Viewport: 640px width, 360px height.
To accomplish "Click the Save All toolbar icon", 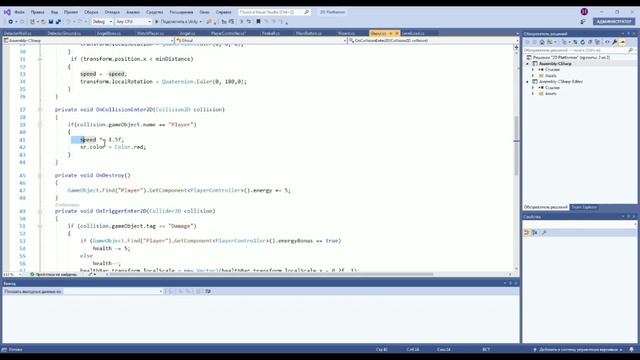I will tap(58, 22).
